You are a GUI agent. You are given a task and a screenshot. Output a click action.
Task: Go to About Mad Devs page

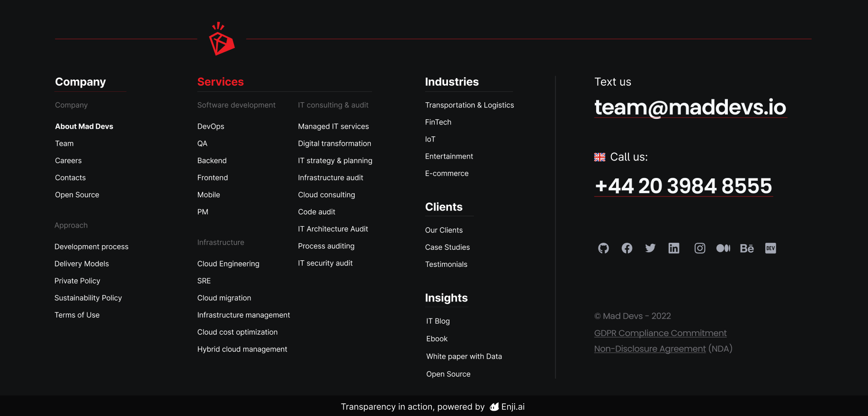click(84, 126)
